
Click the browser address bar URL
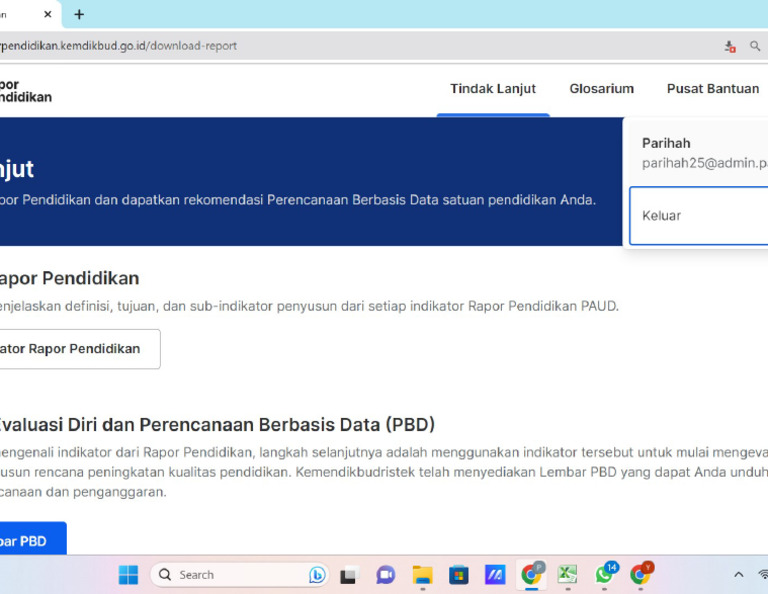[118, 46]
